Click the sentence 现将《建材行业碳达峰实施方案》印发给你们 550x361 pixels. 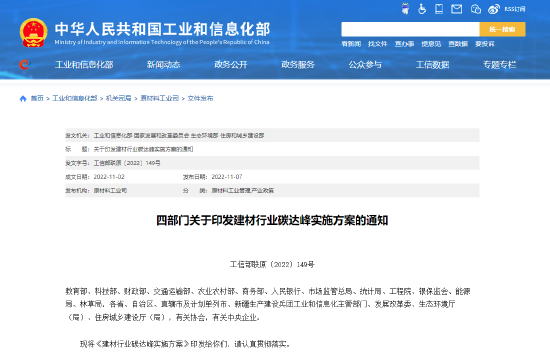186,344
